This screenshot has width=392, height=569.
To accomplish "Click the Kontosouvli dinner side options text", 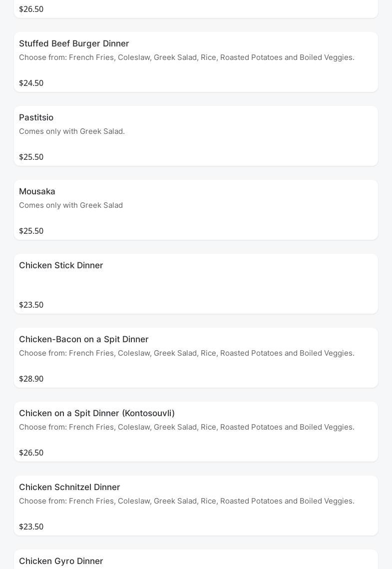I will (186, 427).
